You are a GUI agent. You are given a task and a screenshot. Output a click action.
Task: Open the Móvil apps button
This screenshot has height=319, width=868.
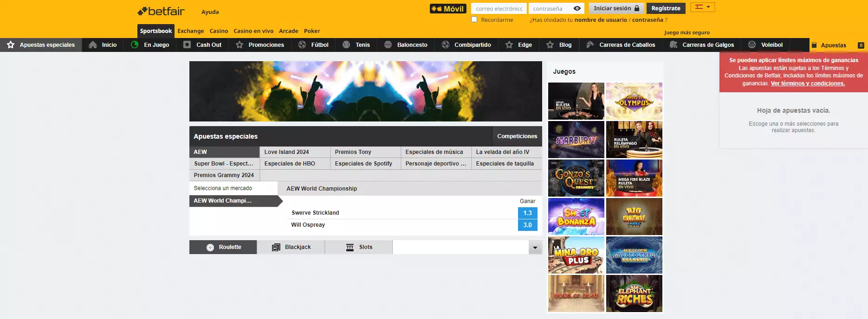[x=448, y=8]
